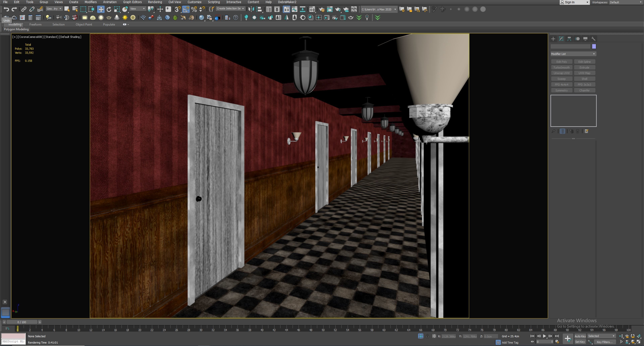
Task: Open the Modifier List dropdown
Action: (x=573, y=54)
